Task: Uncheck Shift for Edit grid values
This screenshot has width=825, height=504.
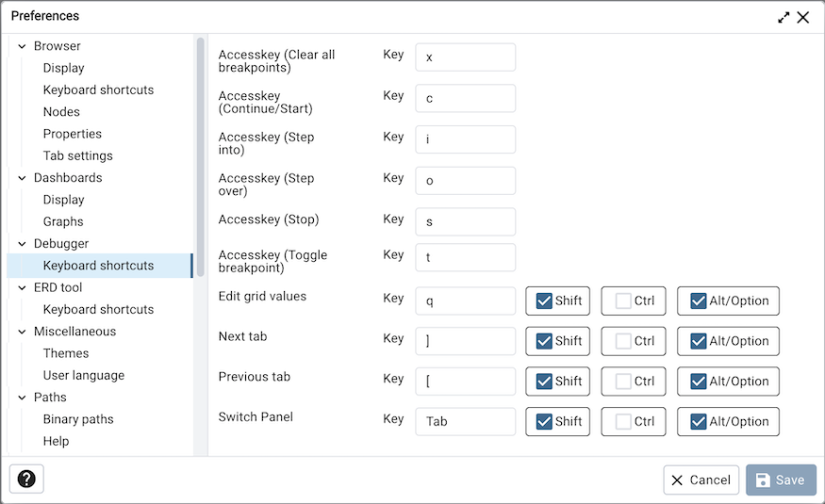Action: click(544, 301)
